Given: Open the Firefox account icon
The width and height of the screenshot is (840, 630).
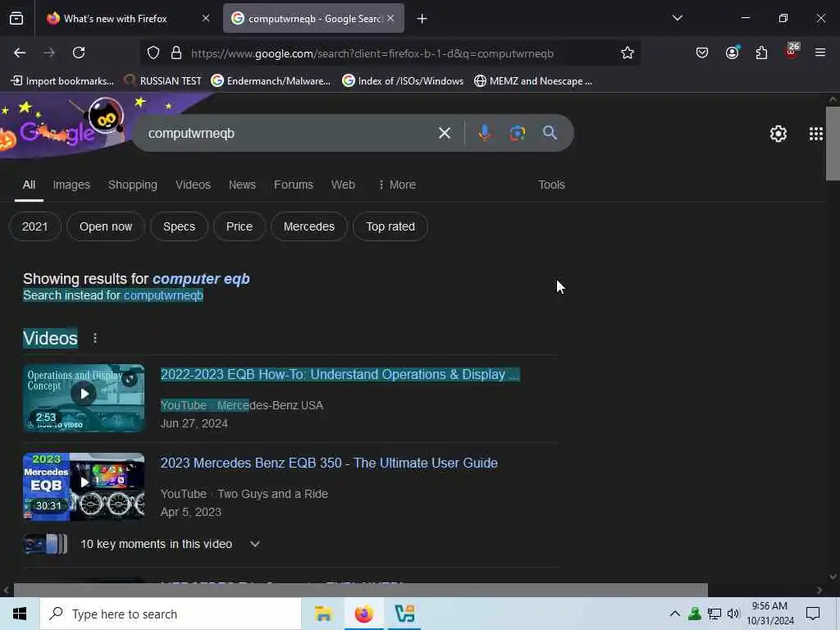Looking at the screenshot, I should pyautogui.click(x=732, y=52).
